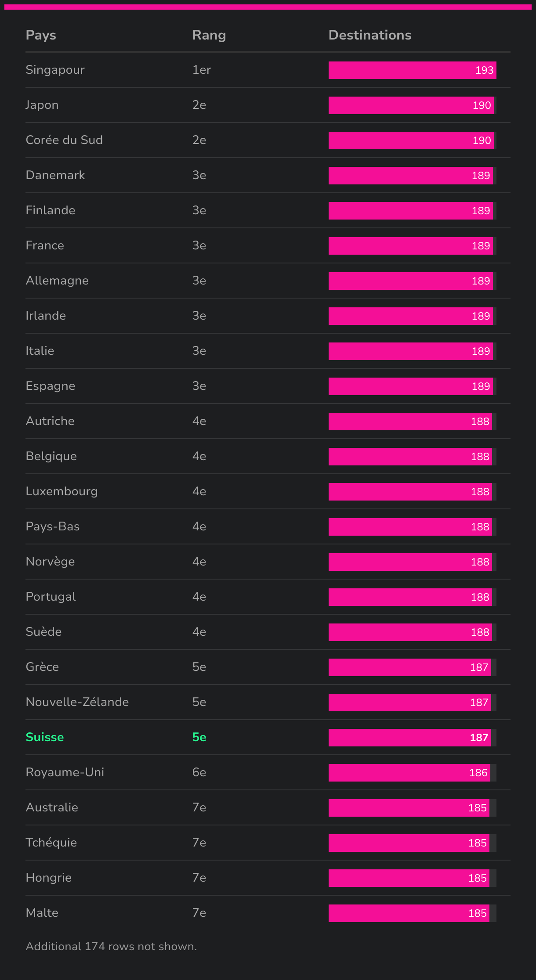536x980 pixels.
Task: Click the 1er rank value
Action: [x=202, y=70]
